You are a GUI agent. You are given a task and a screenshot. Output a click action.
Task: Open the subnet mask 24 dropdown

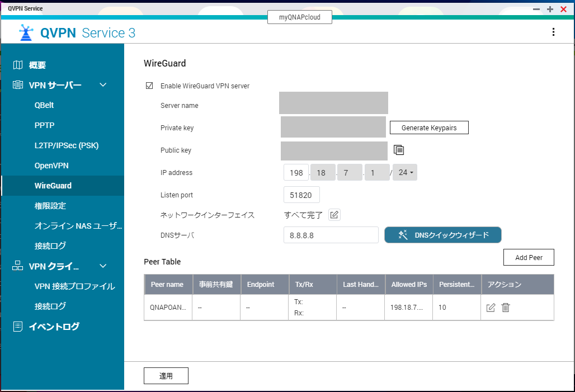click(x=405, y=172)
